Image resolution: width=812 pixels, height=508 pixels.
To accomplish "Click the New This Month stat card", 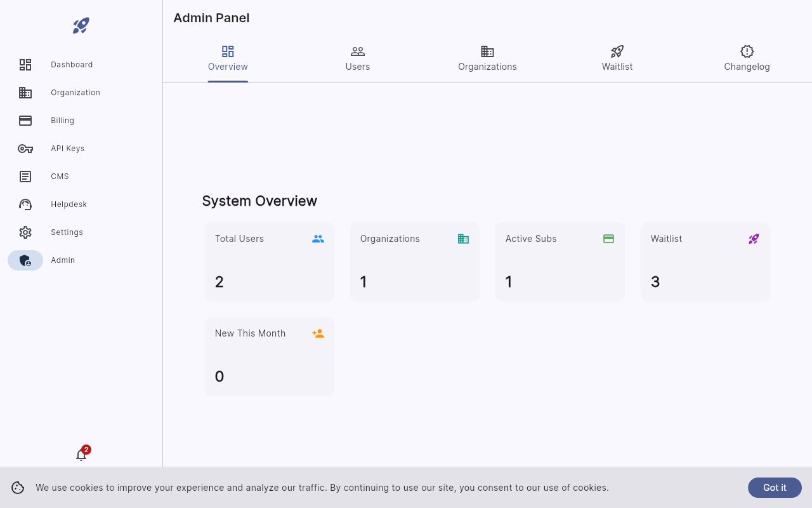I will click(269, 356).
